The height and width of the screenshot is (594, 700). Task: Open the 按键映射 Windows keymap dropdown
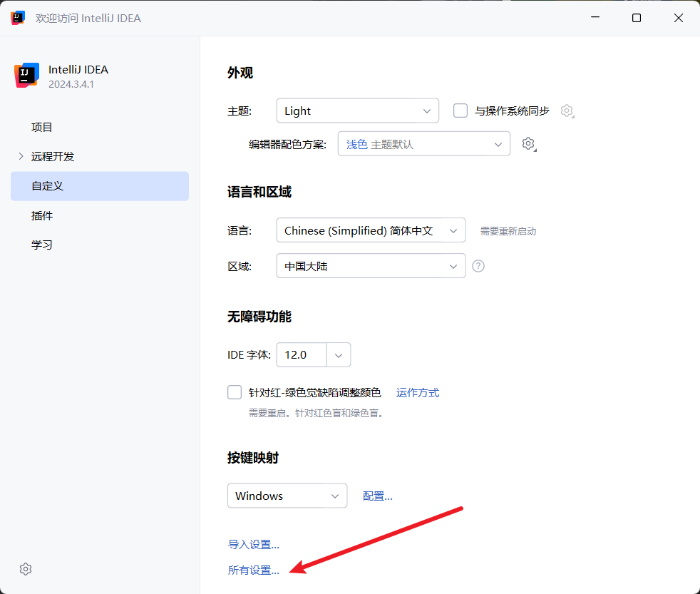point(287,496)
